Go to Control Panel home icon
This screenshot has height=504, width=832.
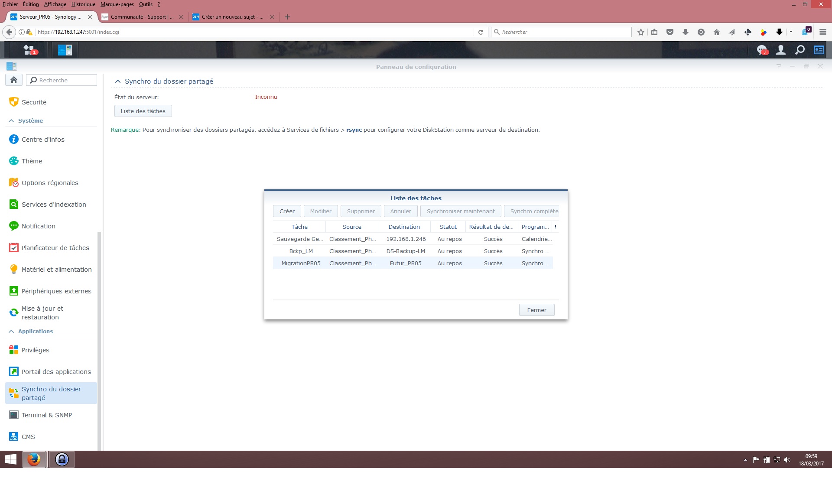click(14, 80)
